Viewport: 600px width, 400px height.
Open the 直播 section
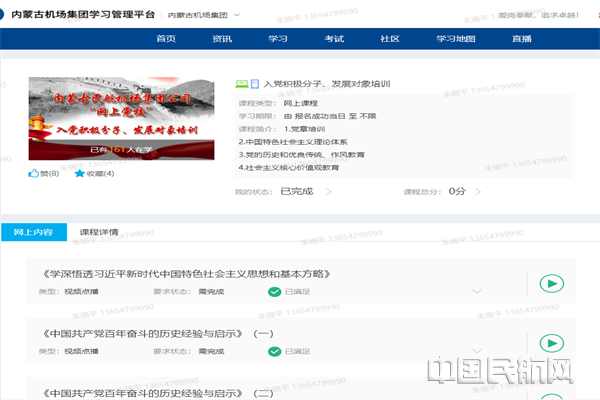522,39
